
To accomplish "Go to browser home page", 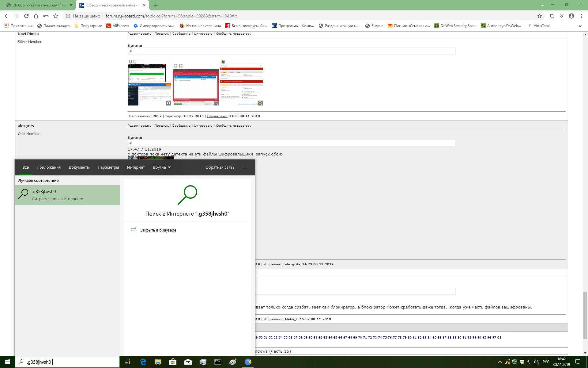I will click(x=36, y=16).
